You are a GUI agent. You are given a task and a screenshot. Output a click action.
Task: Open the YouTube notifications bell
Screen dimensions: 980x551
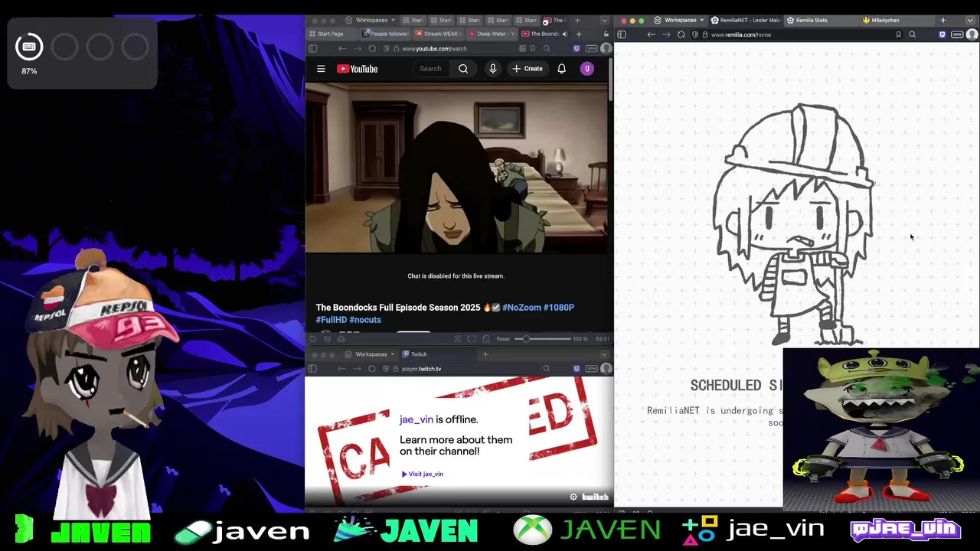pyautogui.click(x=562, y=69)
